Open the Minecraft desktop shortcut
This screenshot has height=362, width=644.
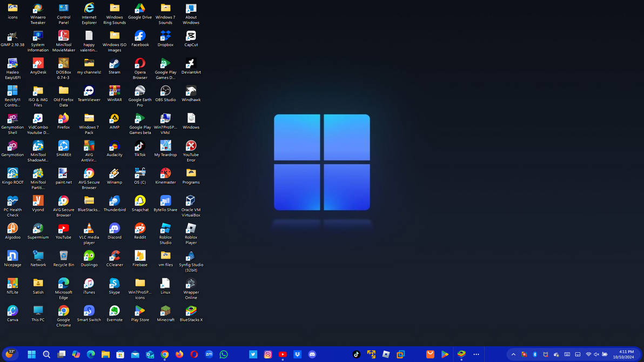[x=165, y=314]
